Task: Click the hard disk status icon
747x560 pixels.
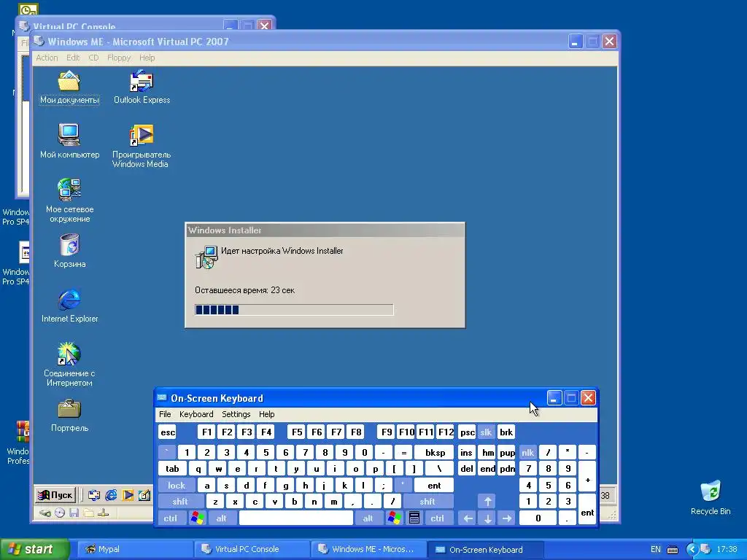Action: click(x=45, y=513)
